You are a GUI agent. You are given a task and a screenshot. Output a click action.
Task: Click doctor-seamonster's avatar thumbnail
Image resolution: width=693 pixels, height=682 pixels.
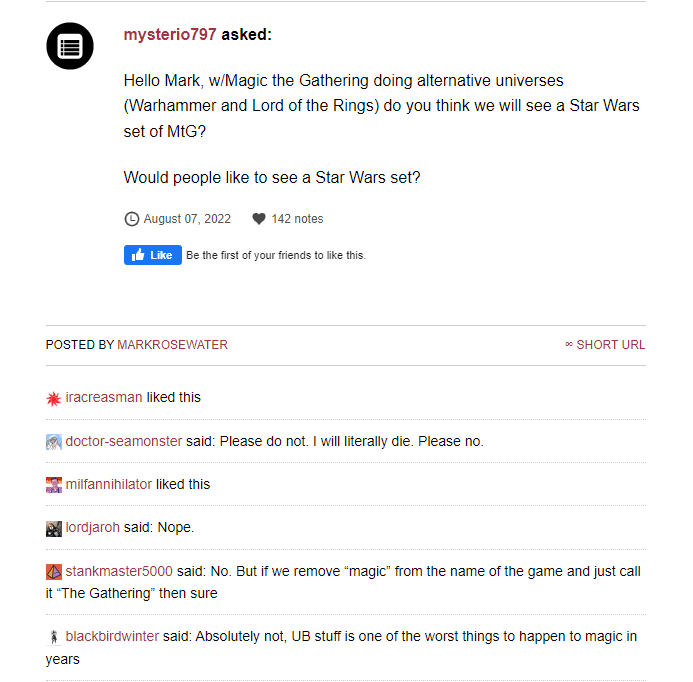click(x=54, y=442)
